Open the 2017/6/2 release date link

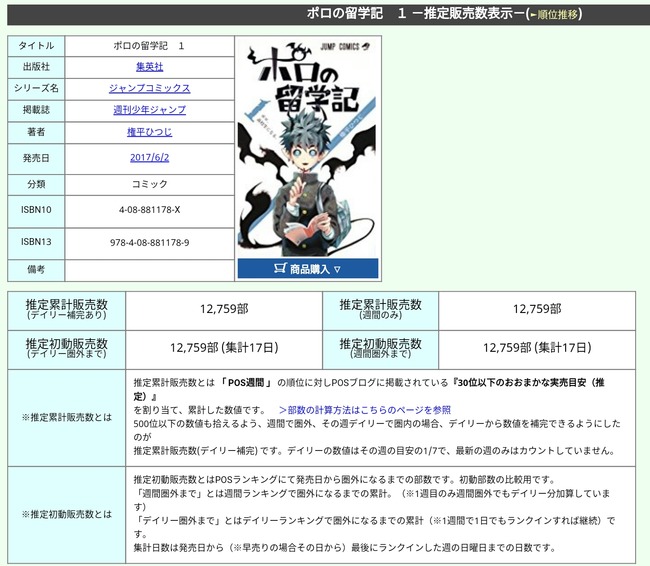coord(149,158)
